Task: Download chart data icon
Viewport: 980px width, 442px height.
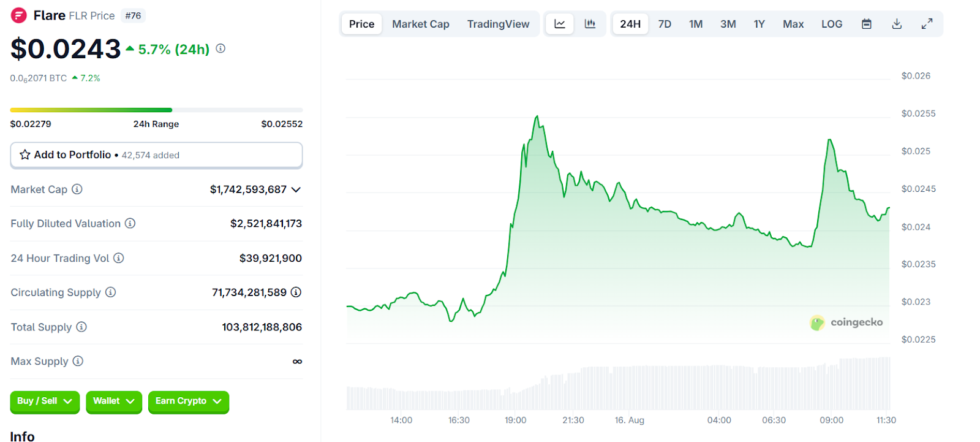Action: click(x=897, y=24)
